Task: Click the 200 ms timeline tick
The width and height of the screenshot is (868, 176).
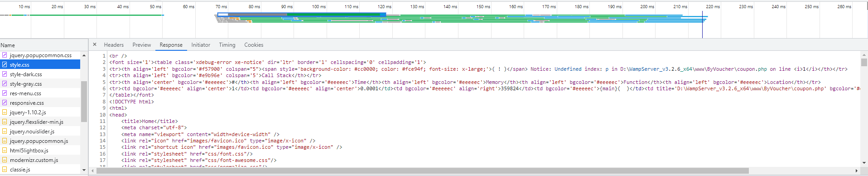Action: click(x=647, y=6)
